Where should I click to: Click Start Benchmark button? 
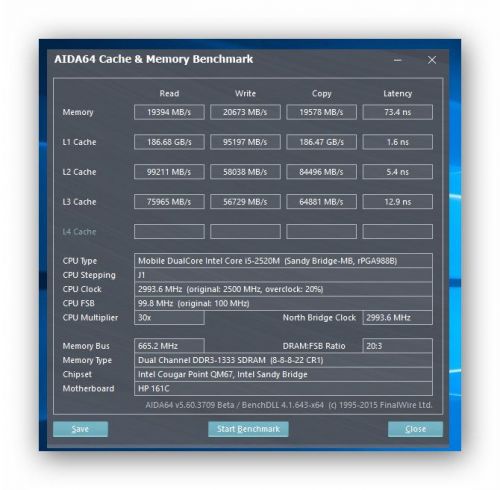(248, 429)
